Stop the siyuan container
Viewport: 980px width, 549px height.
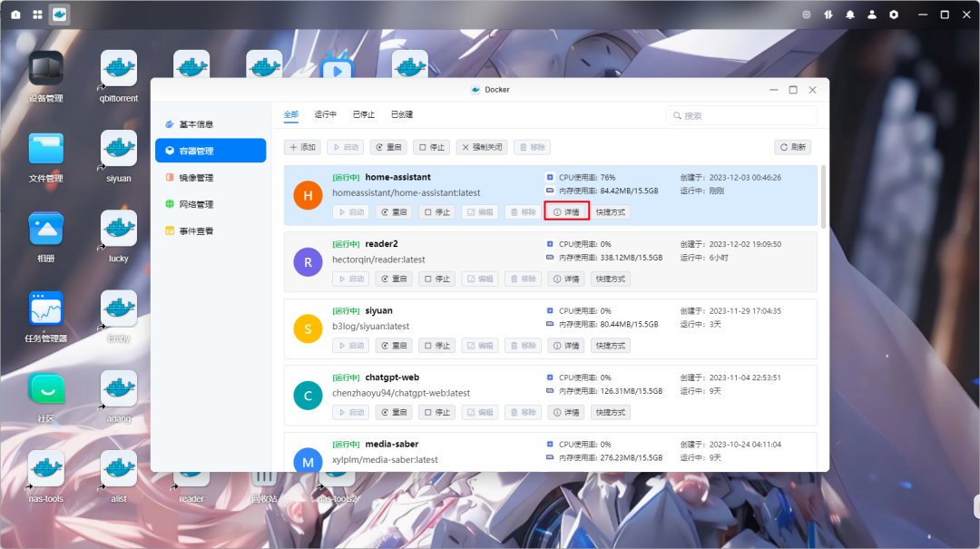click(436, 345)
